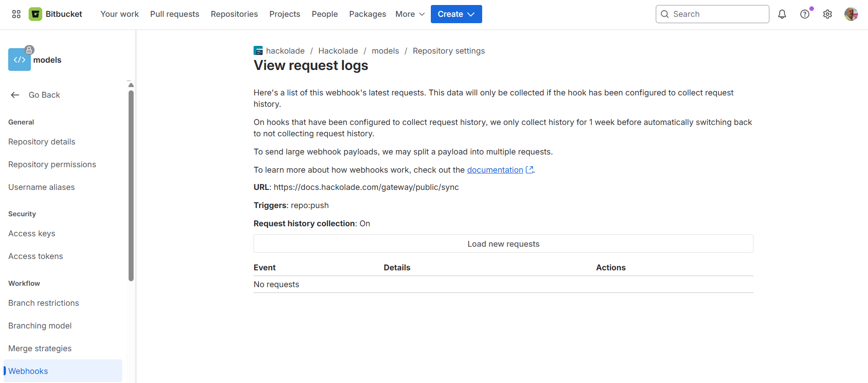Click 'Request history collection: On' text
Viewport: 868px width, 383px height.
click(x=312, y=224)
